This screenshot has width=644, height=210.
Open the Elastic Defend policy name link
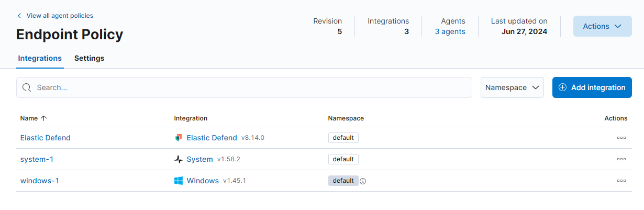coord(45,138)
